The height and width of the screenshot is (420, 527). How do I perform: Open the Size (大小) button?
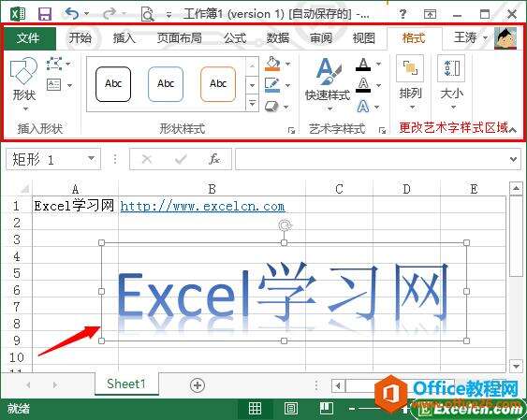click(451, 83)
